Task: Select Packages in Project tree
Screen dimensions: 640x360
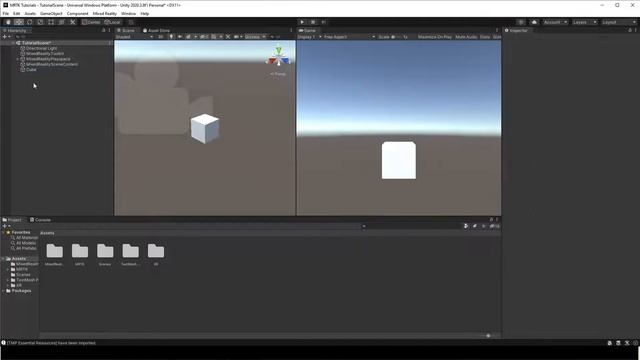Action: 21,291
